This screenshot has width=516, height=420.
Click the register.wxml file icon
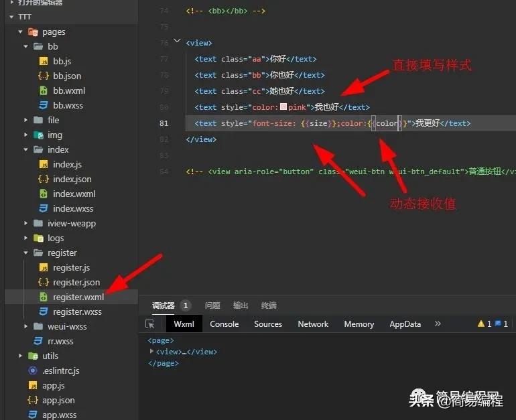click(x=44, y=297)
